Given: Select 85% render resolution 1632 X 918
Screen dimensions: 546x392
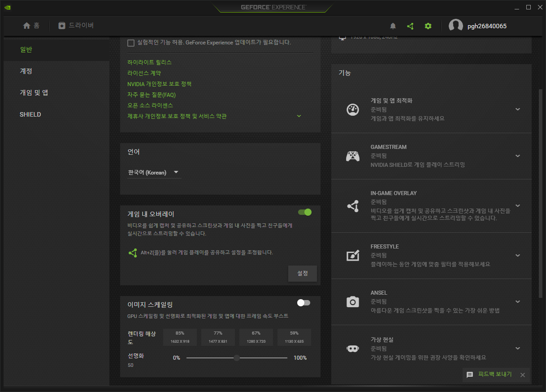Looking at the screenshot, I should (180, 337).
